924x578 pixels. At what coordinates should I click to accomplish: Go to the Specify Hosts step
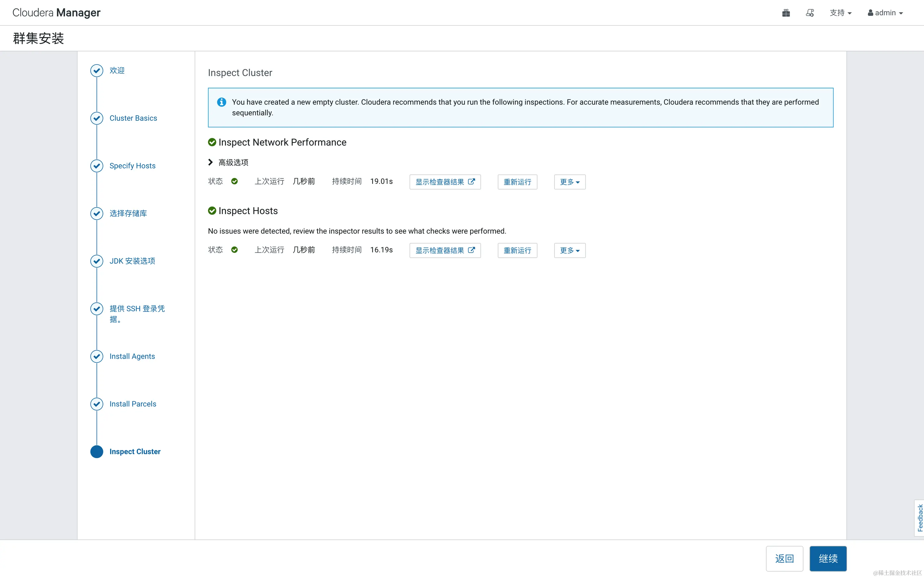133,166
